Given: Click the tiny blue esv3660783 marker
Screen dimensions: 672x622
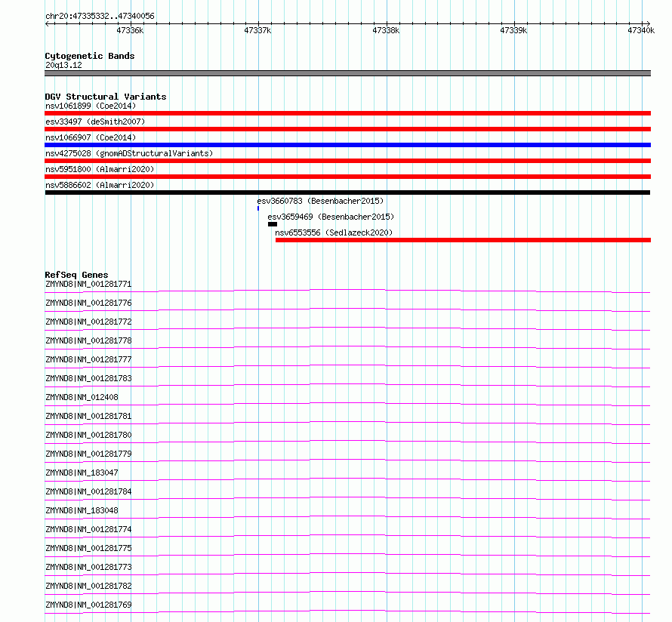Looking at the screenshot, I should (258, 208).
